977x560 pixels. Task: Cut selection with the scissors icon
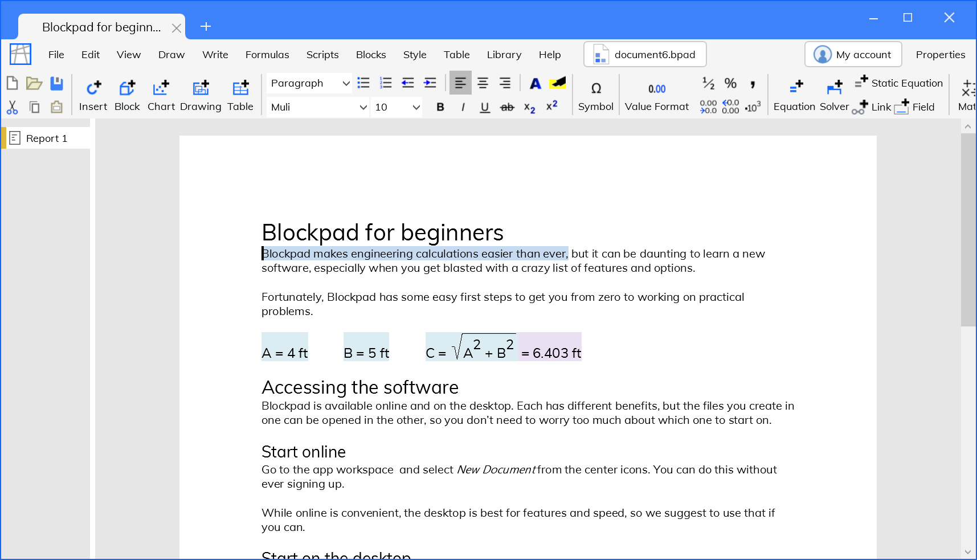coord(12,107)
